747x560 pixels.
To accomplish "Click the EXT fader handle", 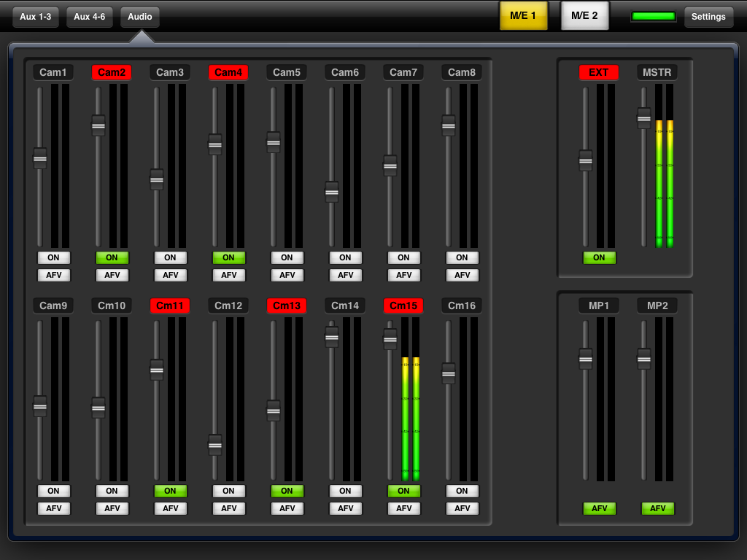I will [586, 160].
